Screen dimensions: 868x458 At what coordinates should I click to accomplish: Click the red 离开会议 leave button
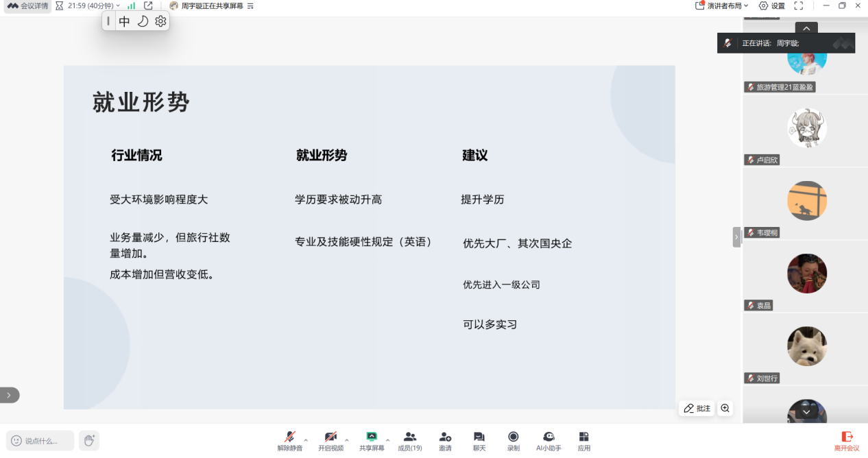847,440
